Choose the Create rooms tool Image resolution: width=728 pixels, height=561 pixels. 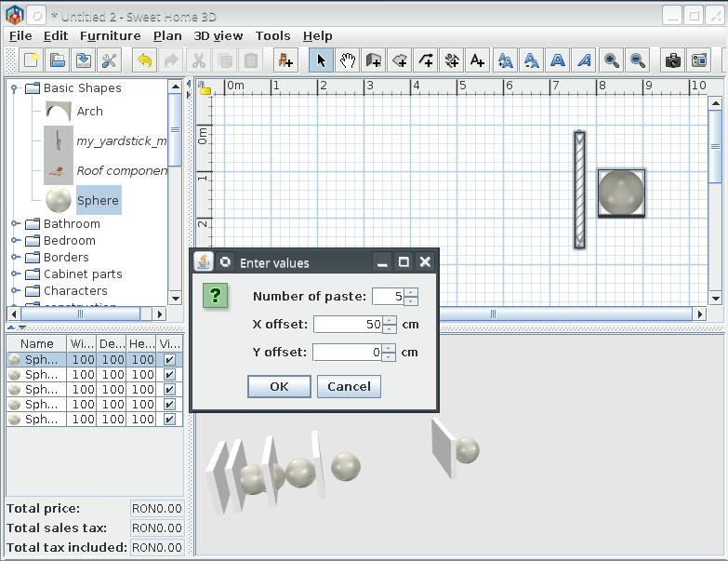click(400, 60)
